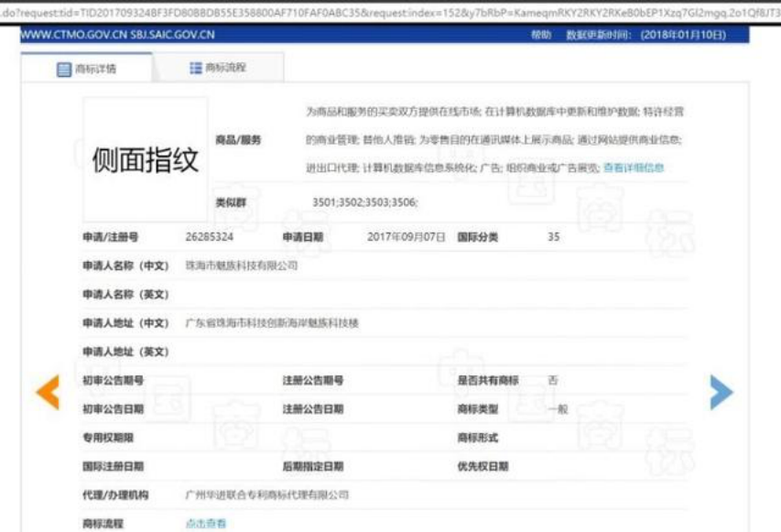Click the applicant name 珠海市魅族科技有限公司
Image resolution: width=781 pixels, height=532 pixels.
tap(242, 266)
